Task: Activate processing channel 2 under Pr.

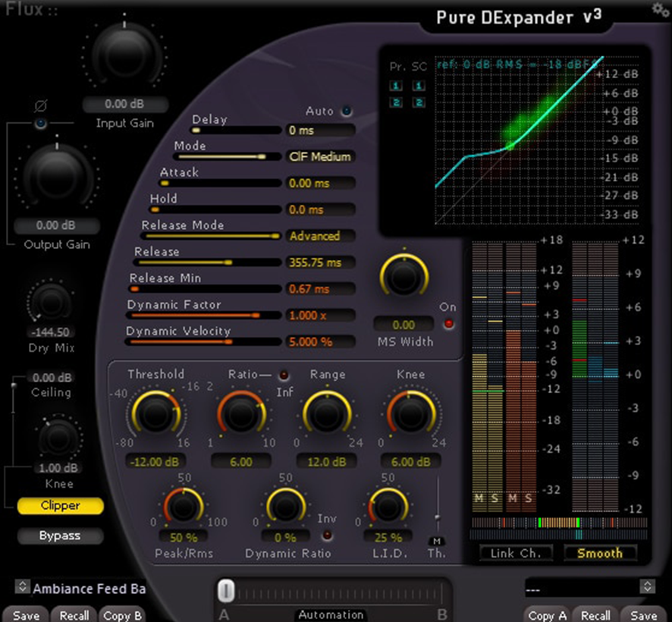Action: 395,102
